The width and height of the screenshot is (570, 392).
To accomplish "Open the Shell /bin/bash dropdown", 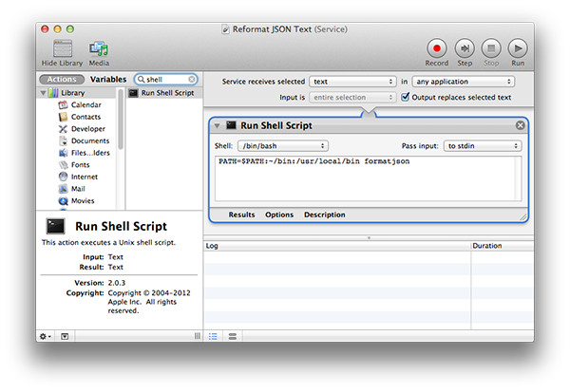I will click(x=283, y=146).
